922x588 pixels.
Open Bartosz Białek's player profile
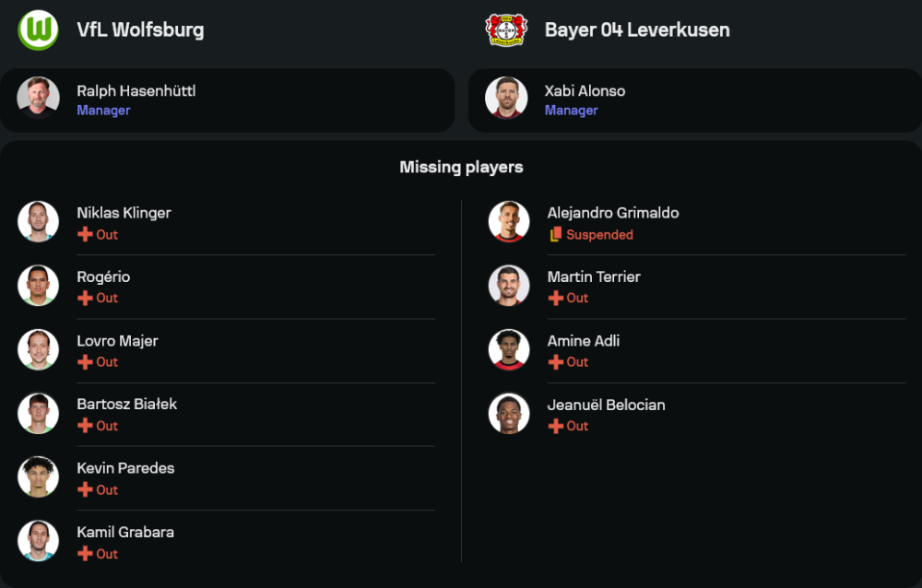coord(126,404)
